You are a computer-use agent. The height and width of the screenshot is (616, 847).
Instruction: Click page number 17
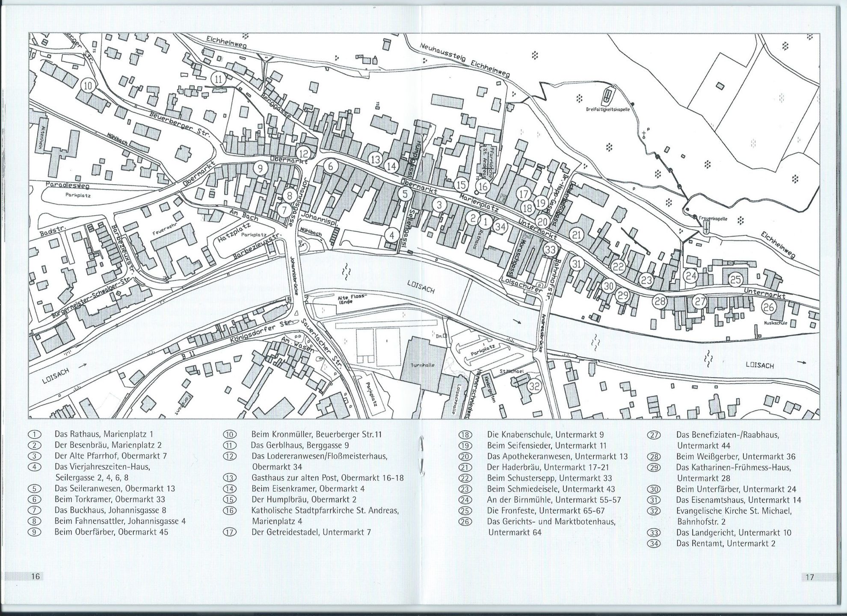[809, 577]
